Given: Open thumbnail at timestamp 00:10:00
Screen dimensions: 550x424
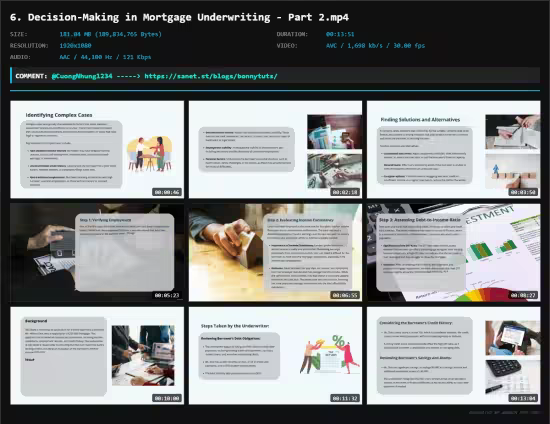Looking at the screenshot, I should 97,356.
